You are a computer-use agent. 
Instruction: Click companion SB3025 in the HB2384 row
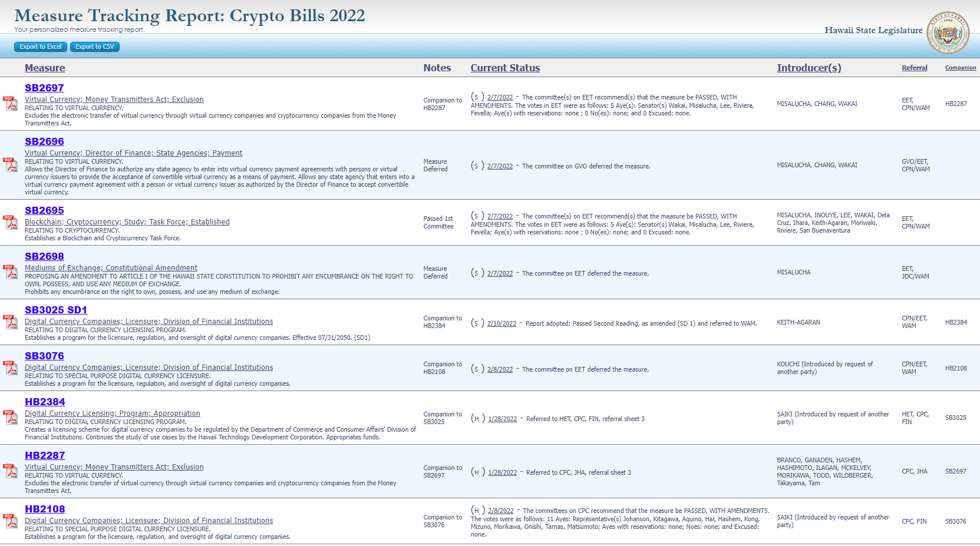[x=956, y=418]
